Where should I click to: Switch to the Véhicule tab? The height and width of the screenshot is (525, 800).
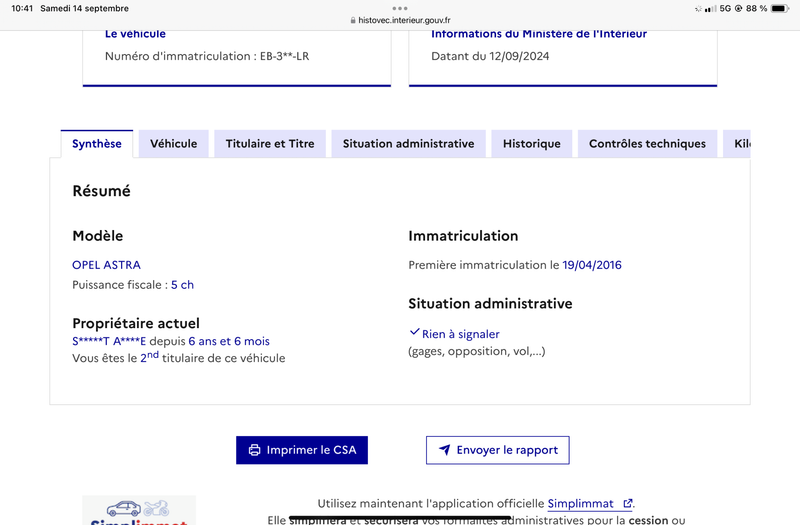tap(173, 144)
